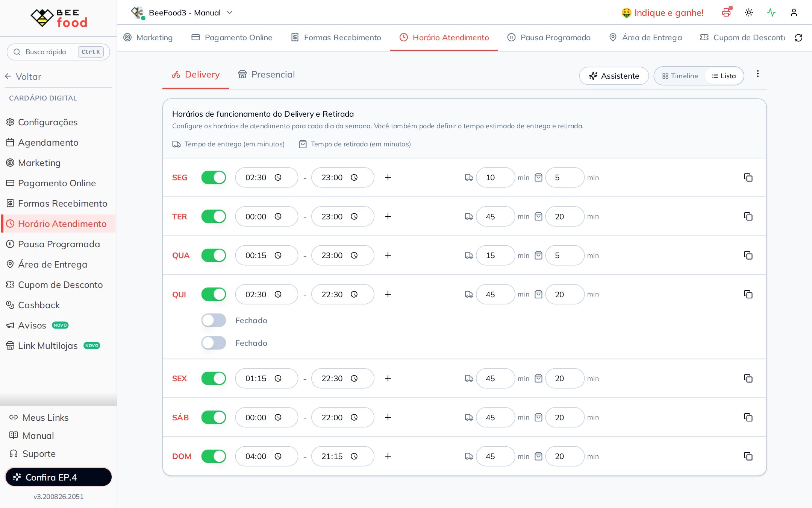This screenshot has width=812, height=508.
Task: Add time slot to QUA row
Action: [x=388, y=256]
